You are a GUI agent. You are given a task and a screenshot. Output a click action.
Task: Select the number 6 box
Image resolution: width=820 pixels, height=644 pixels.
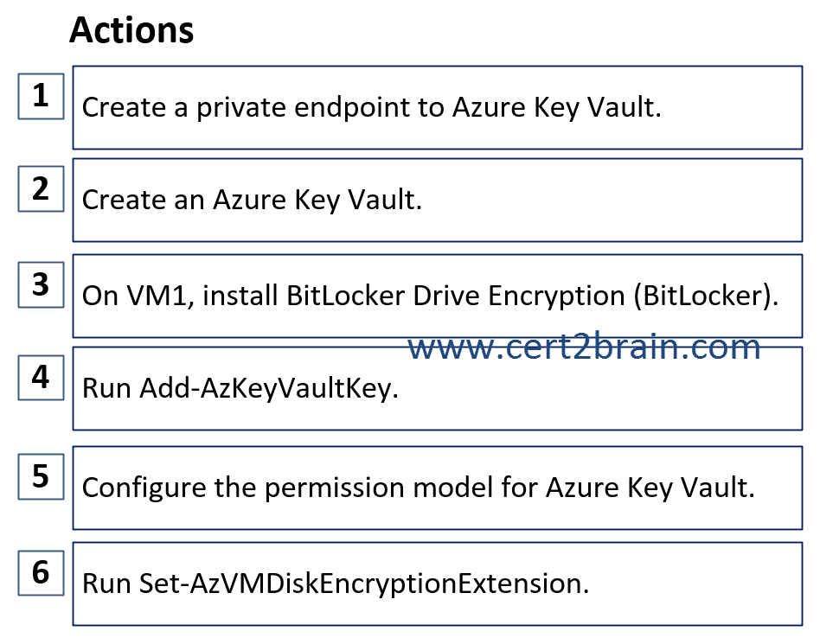41,573
